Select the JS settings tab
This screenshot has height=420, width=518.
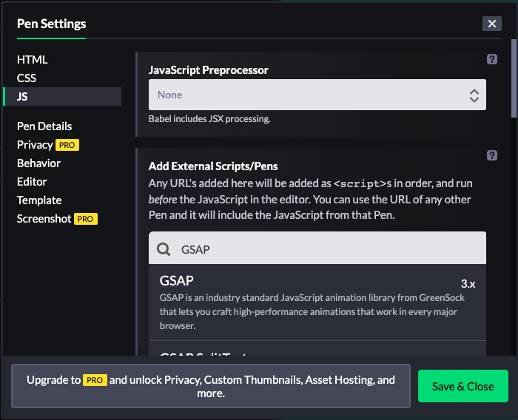[x=24, y=96]
